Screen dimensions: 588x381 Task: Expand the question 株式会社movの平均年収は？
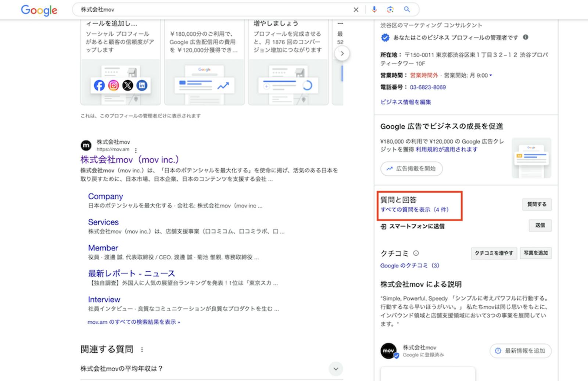point(336,369)
